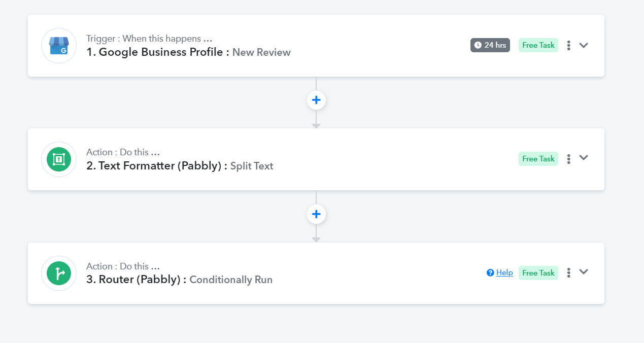Click Free Task badge on Text Formatter step
The width and height of the screenshot is (644, 343).
click(538, 159)
